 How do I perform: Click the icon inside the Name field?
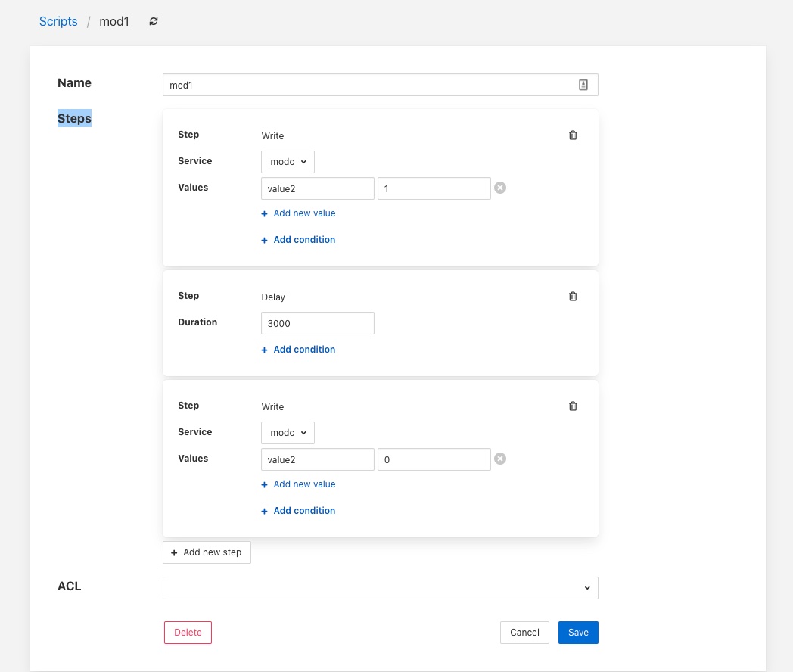[x=583, y=86]
